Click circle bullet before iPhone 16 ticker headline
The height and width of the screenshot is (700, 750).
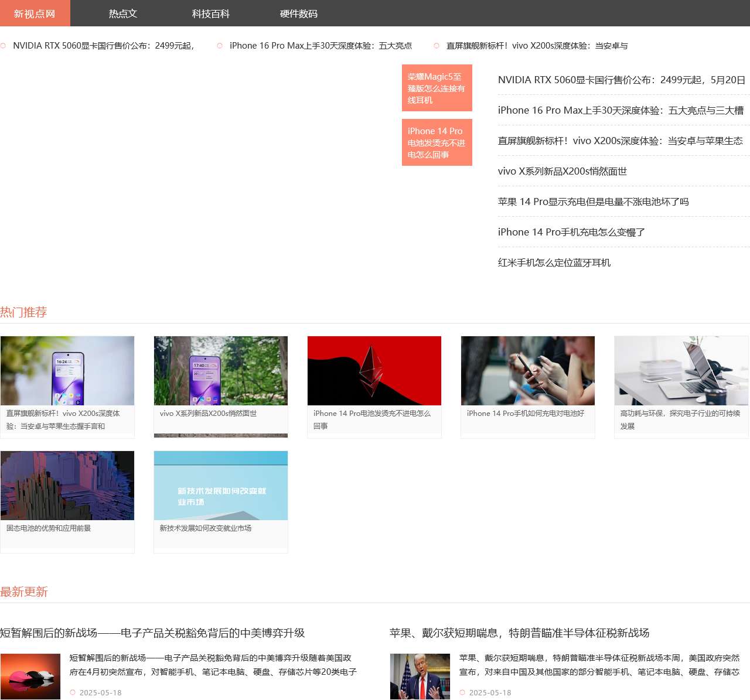220,46
